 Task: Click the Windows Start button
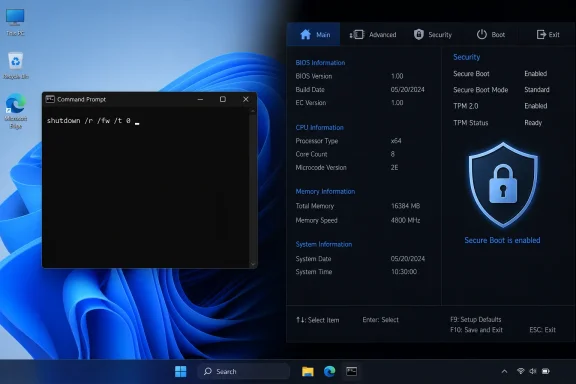[180, 372]
